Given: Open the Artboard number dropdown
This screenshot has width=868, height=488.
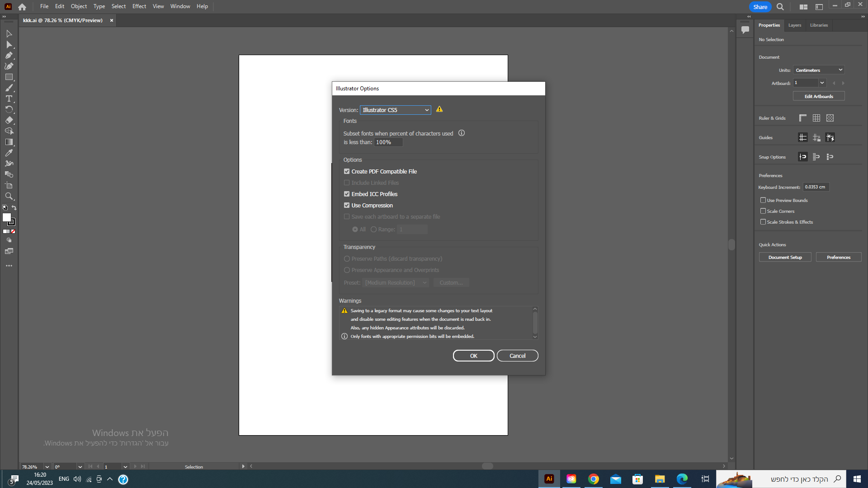Looking at the screenshot, I should click(x=822, y=83).
